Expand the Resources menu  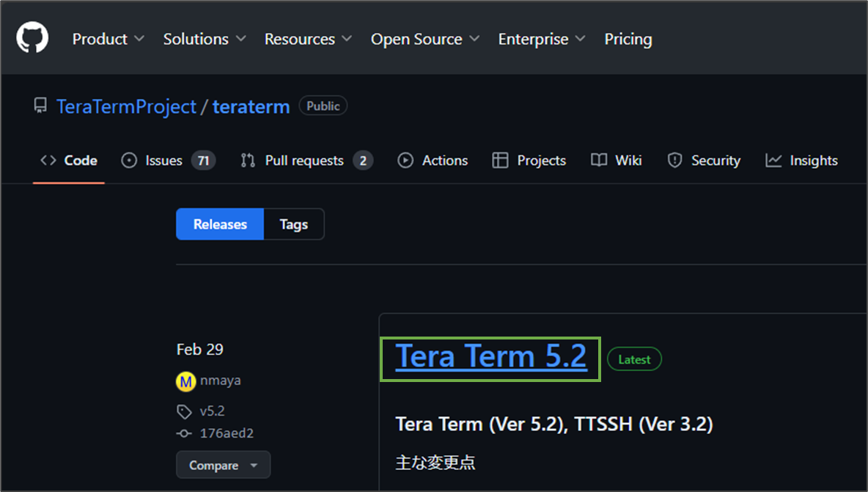pyautogui.click(x=308, y=39)
